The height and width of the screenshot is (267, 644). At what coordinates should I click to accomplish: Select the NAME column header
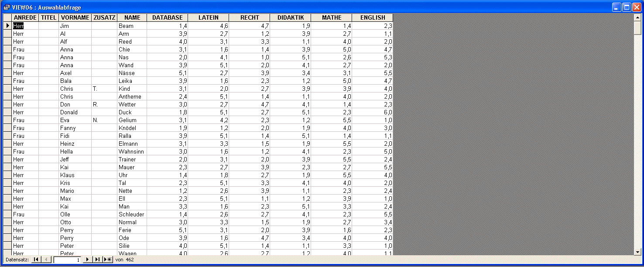pos(132,18)
